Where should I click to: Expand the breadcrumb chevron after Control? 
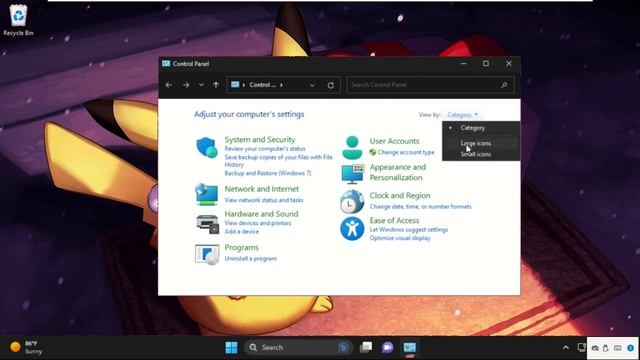(x=281, y=85)
